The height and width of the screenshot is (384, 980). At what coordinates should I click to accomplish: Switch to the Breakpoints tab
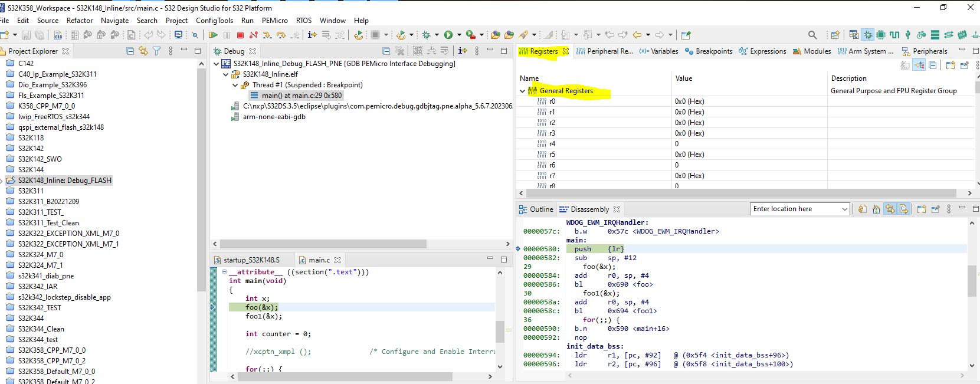pyautogui.click(x=709, y=51)
